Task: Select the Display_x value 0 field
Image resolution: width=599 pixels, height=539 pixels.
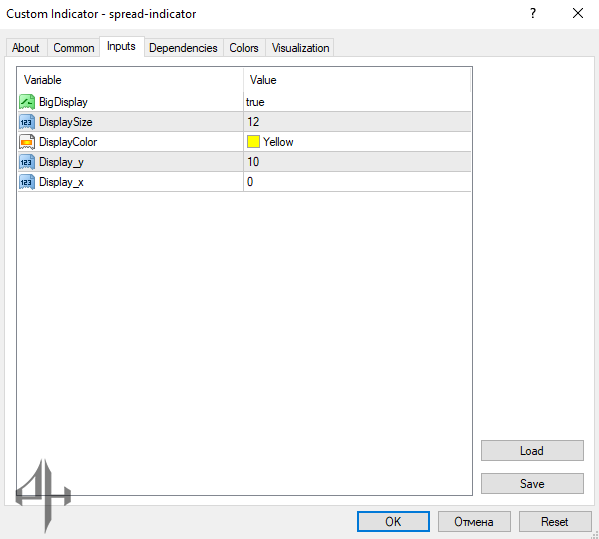Action: [x=357, y=181]
